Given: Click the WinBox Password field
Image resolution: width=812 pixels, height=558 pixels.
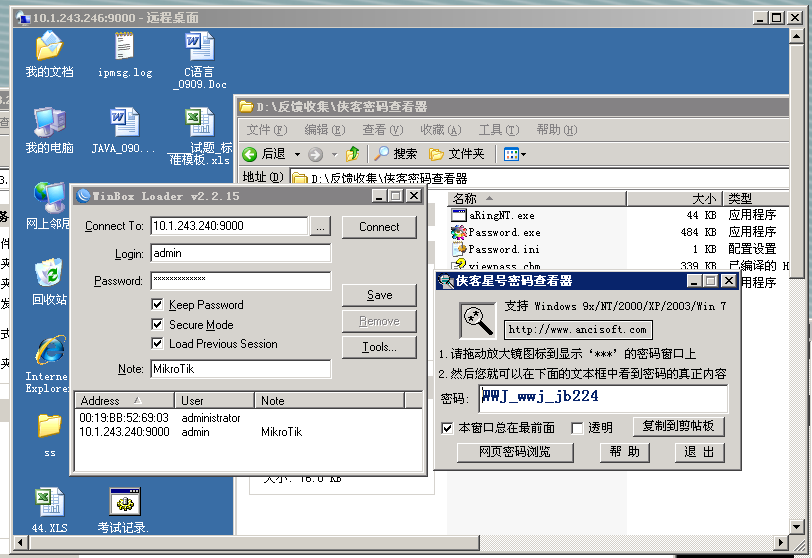Looking at the screenshot, I should (x=241, y=281).
